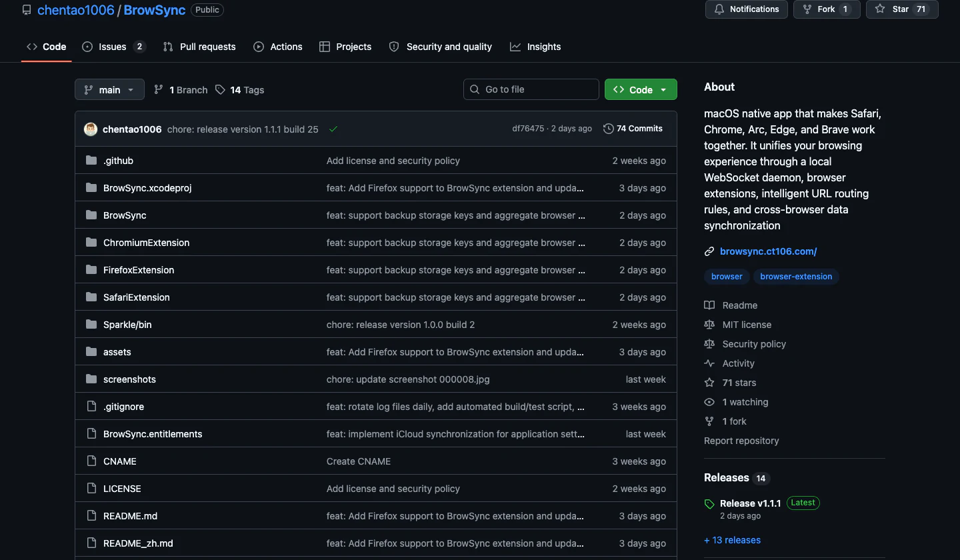This screenshot has width=960, height=560.
Task: Open the Notifications subscription button
Action: click(747, 9)
